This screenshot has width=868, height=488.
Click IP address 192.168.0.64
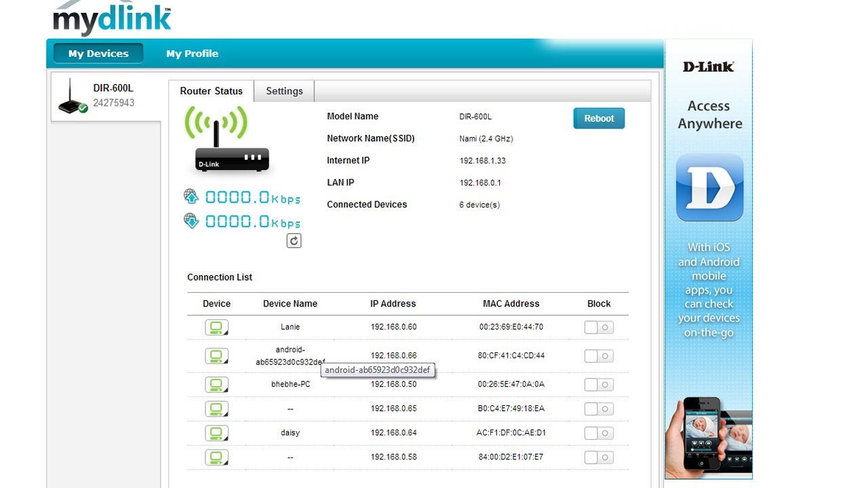393,432
